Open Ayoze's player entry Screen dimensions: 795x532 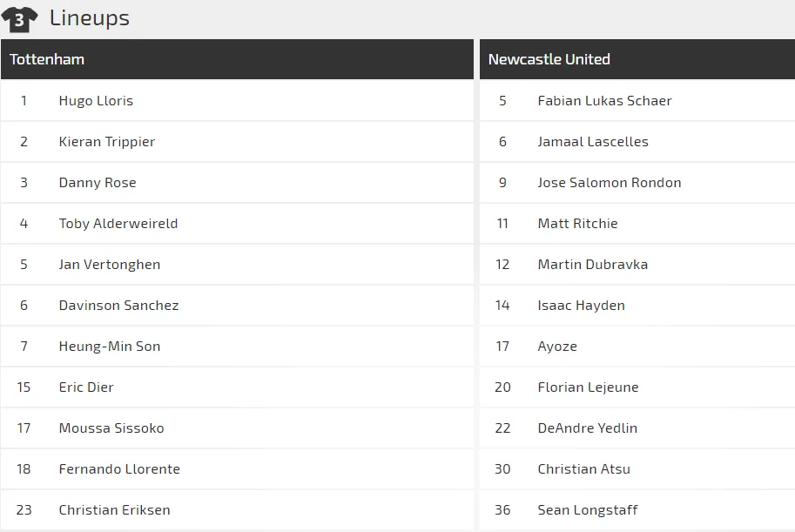coord(557,347)
